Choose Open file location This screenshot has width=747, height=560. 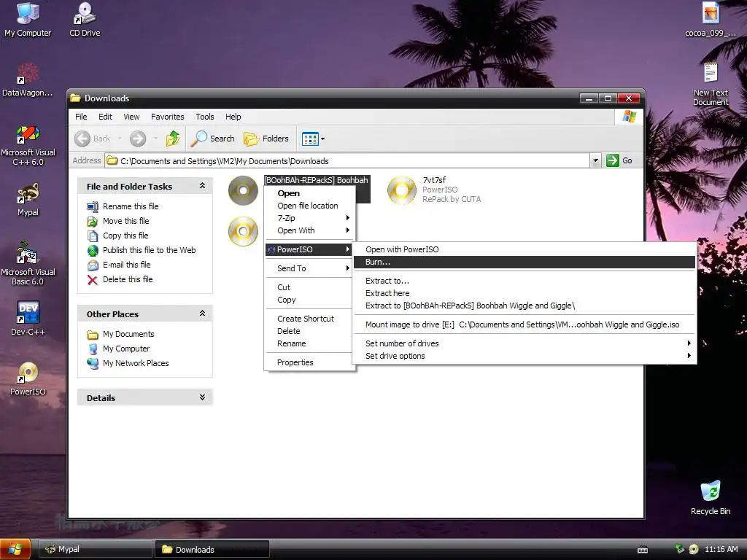click(x=309, y=206)
